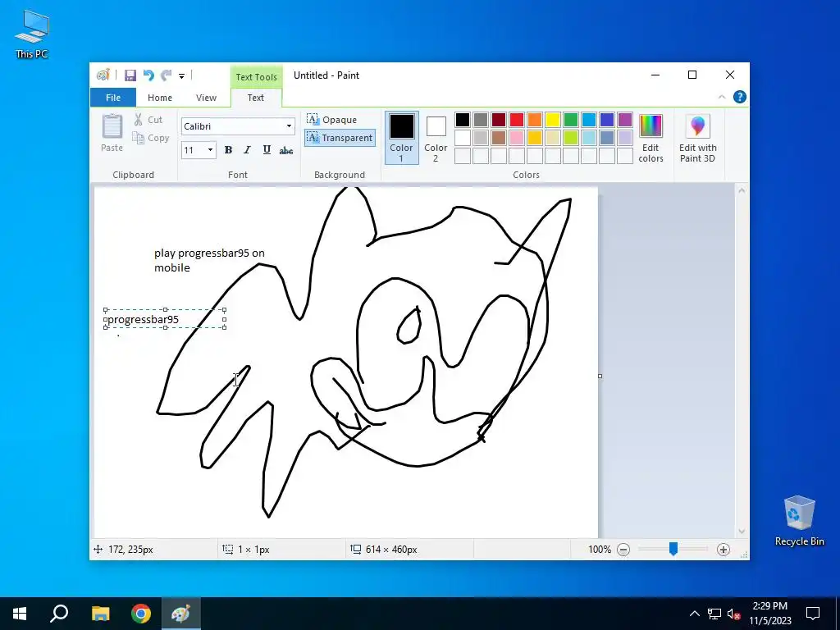Viewport: 840px width, 630px height.
Task: Pick the purple color swatch
Action: 624,120
